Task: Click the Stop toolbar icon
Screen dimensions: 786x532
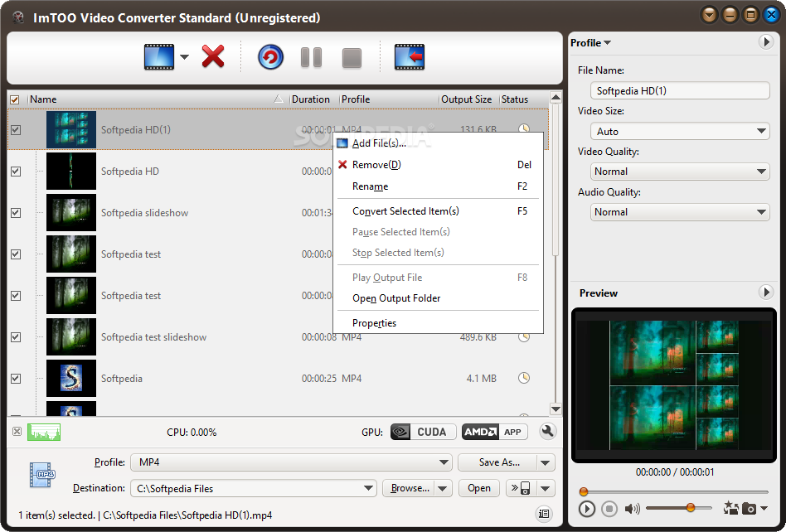Action: point(352,58)
